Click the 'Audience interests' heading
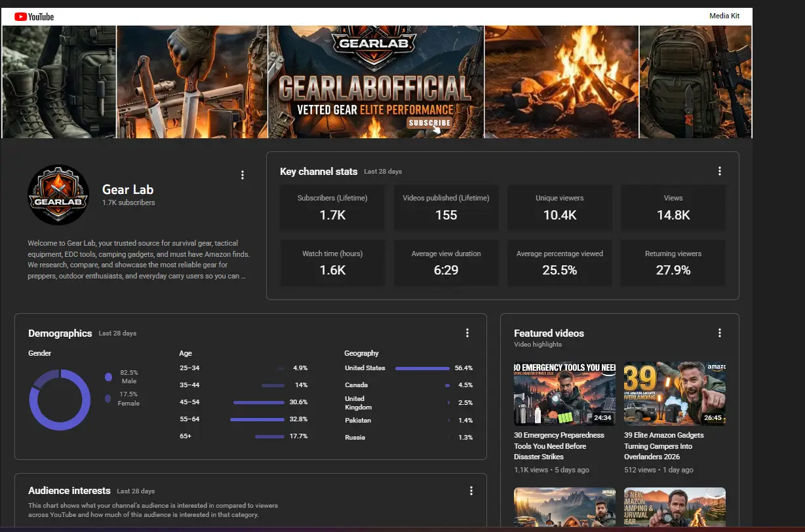This screenshot has width=805, height=532. coord(69,491)
